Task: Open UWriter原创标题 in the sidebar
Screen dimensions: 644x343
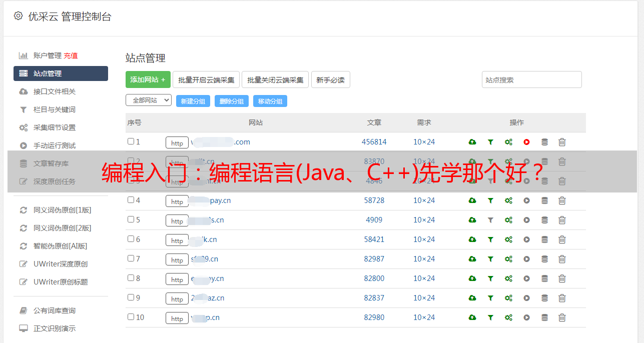Action: 61,282
